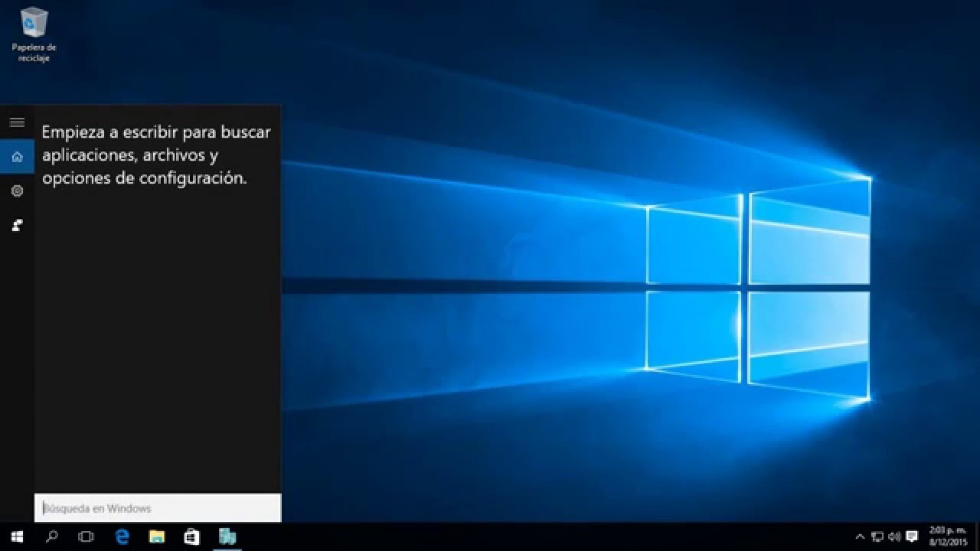Image resolution: width=980 pixels, height=551 pixels.
Task: Open the feedback icon in search sidebar
Action: [x=17, y=225]
